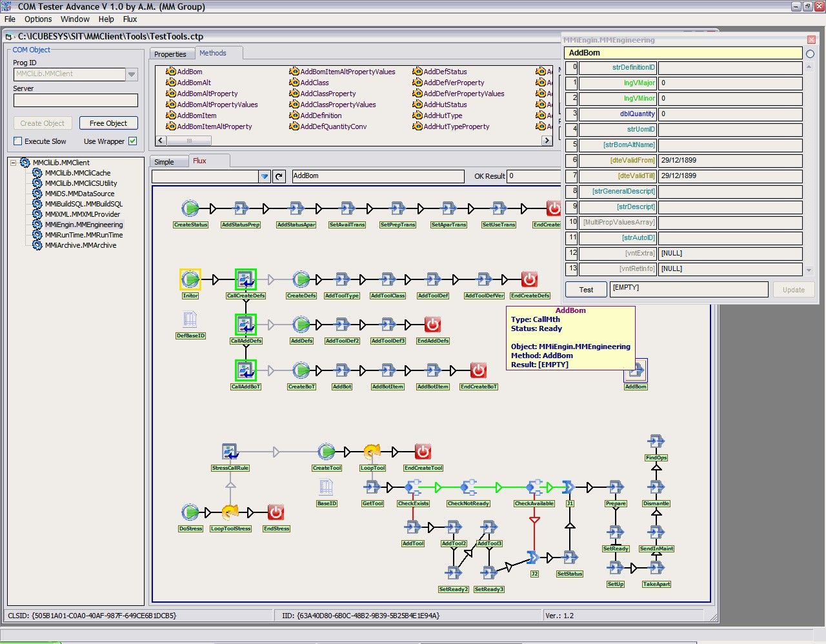Image resolution: width=826 pixels, height=644 pixels.
Task: Select the EndCreateBoT stop node
Action: pyautogui.click(x=478, y=370)
